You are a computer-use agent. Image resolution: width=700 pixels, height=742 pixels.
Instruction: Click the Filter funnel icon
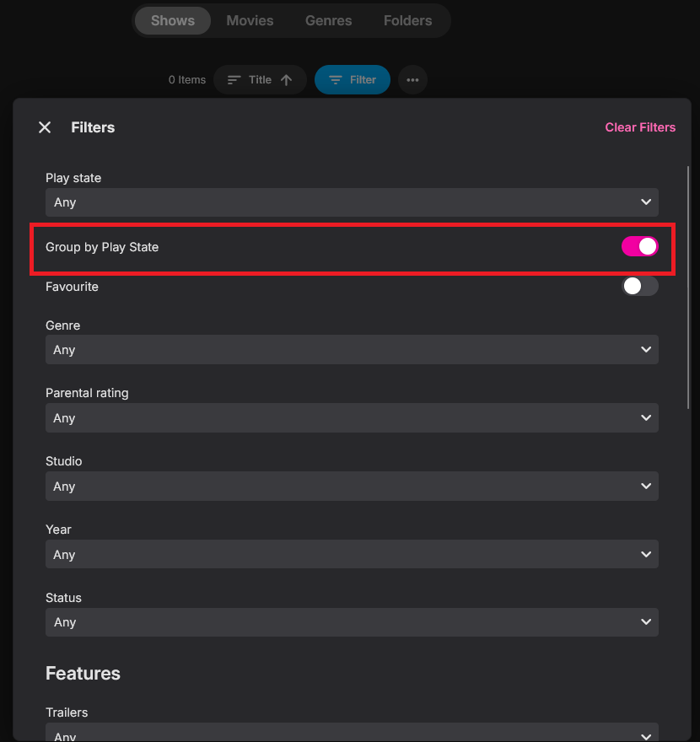pos(335,79)
